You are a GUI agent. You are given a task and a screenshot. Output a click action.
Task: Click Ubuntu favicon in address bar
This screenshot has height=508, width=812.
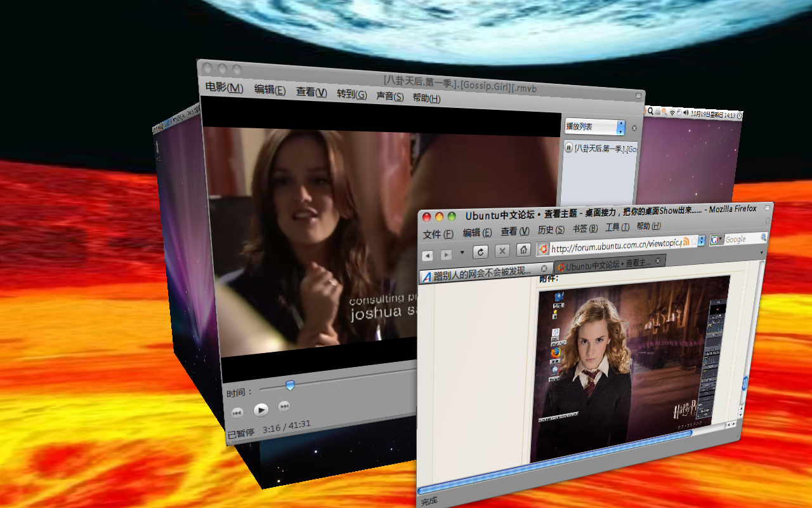coord(544,249)
